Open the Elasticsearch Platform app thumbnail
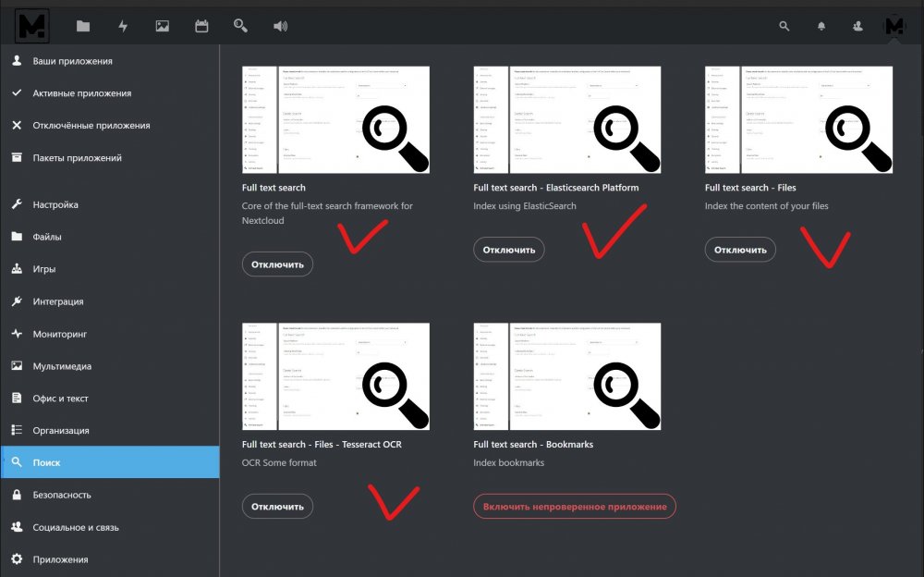Image resolution: width=924 pixels, height=577 pixels. 567,120
